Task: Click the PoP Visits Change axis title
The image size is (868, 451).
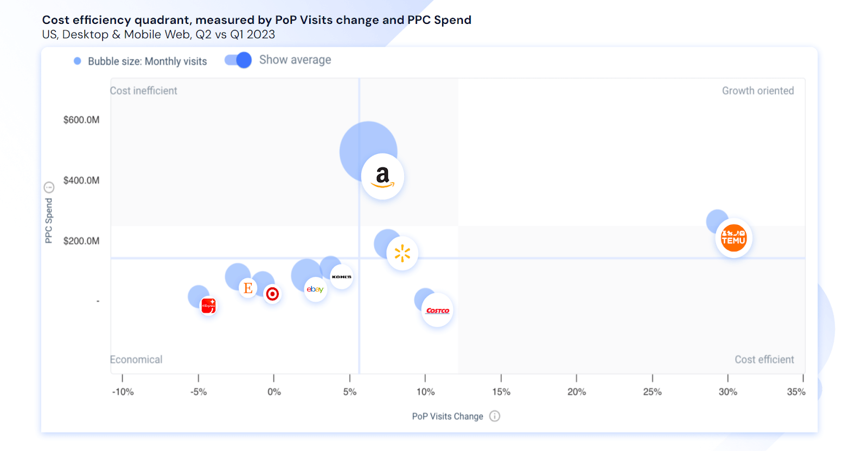Action: pos(448,416)
